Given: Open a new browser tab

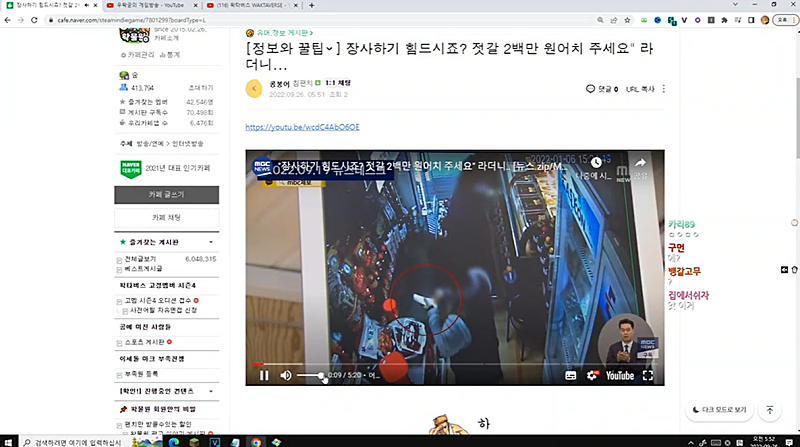Looking at the screenshot, I should (312, 5).
